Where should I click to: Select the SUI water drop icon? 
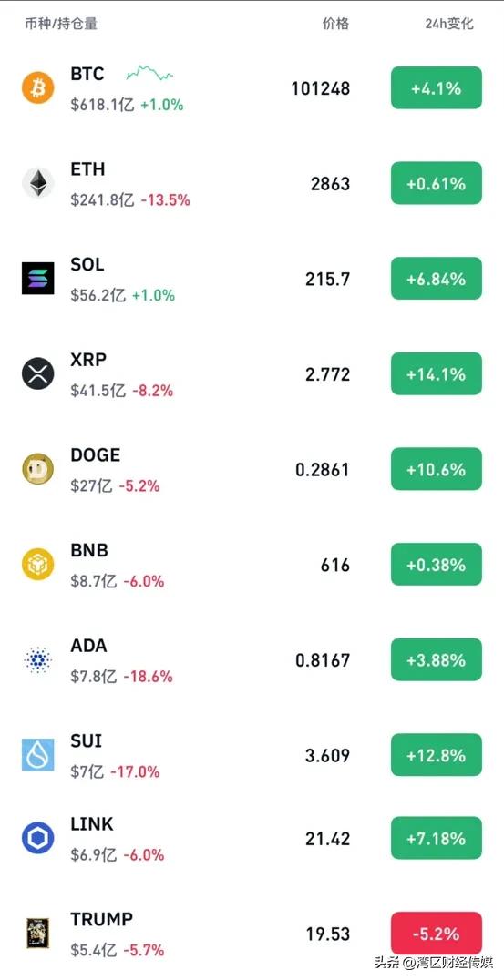[38, 755]
